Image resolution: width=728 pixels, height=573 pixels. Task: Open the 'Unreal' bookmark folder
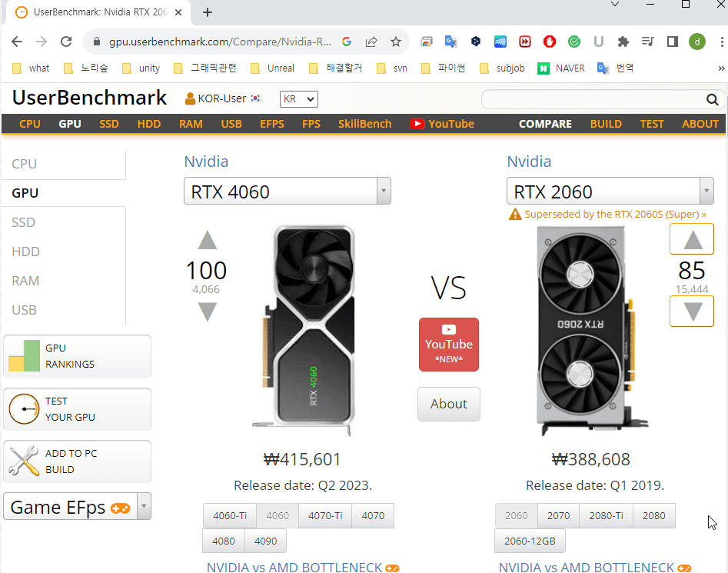(272, 68)
